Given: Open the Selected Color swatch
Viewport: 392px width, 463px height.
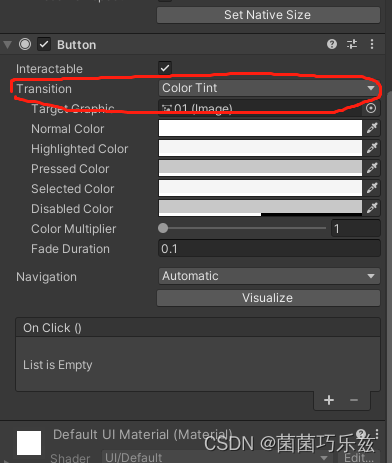Looking at the screenshot, I should (x=260, y=188).
